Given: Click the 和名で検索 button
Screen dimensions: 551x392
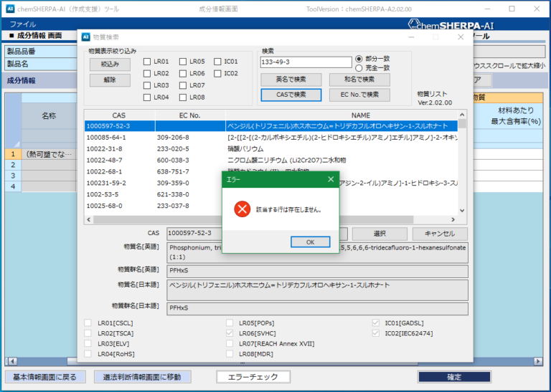Looking at the screenshot, I should pyautogui.click(x=359, y=80).
